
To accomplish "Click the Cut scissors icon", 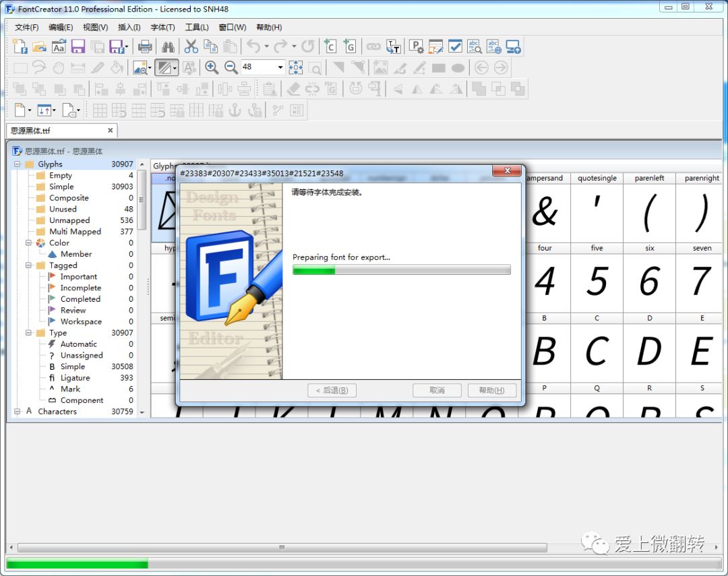I will pos(191,46).
